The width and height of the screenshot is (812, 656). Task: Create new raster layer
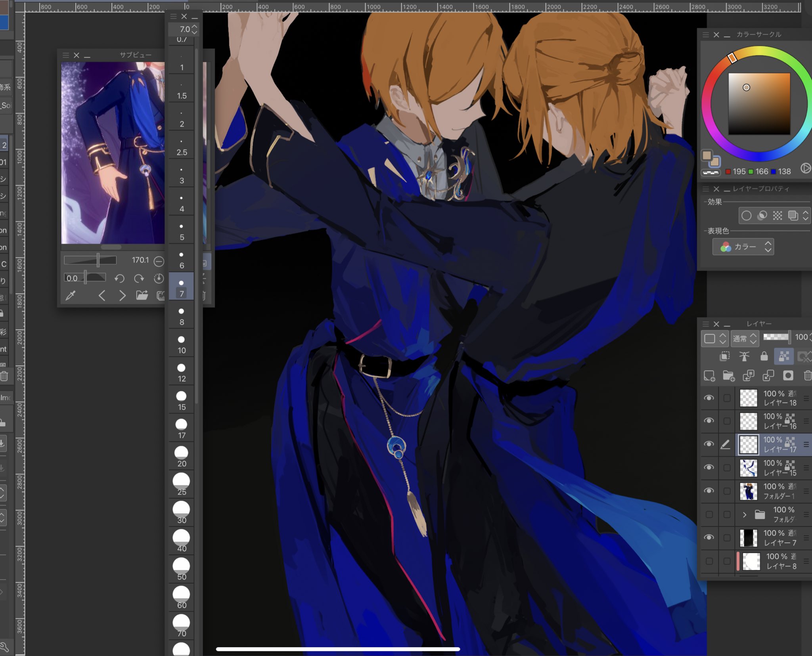tap(709, 376)
